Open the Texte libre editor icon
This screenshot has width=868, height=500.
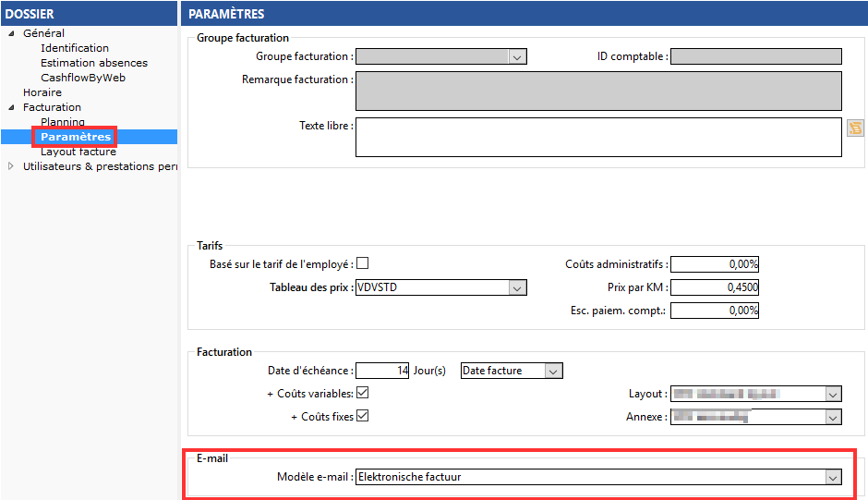click(855, 128)
